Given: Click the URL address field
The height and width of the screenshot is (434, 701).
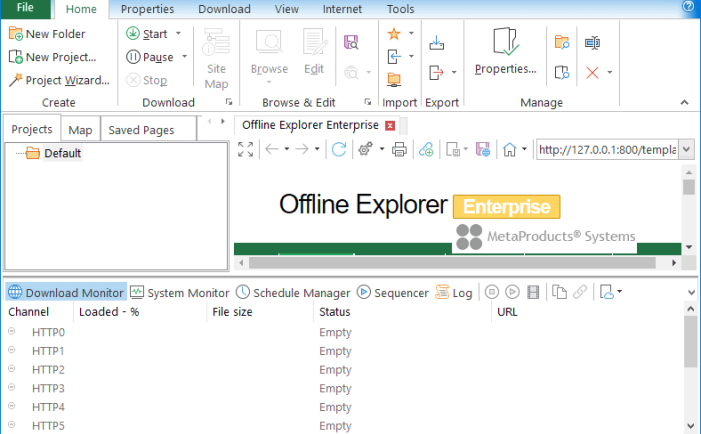Looking at the screenshot, I should 607,149.
